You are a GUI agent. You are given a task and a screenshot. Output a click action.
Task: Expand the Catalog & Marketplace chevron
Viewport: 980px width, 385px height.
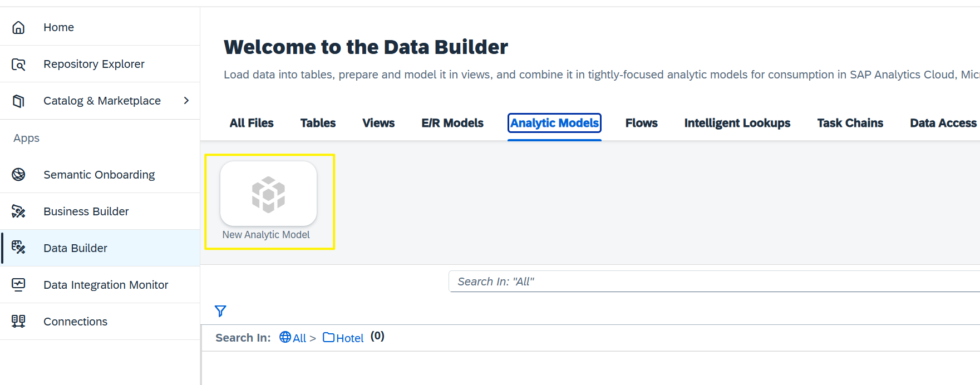click(x=186, y=101)
